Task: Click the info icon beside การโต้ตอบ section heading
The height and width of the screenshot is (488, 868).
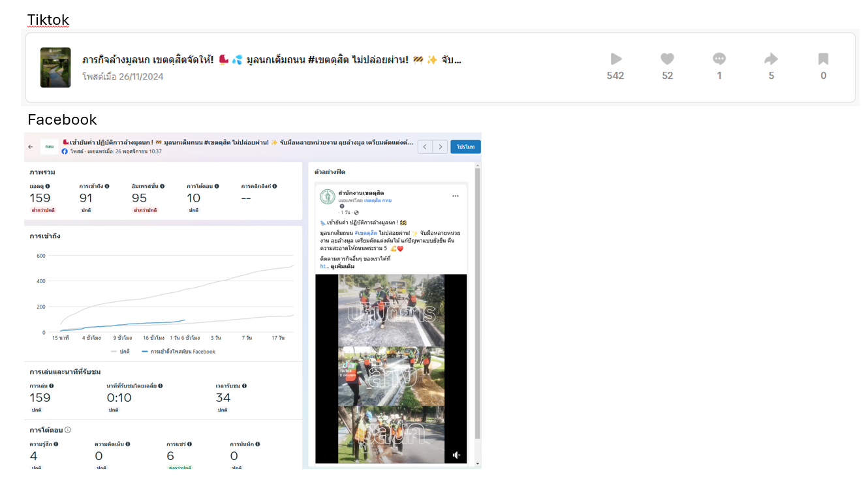Action: coord(68,430)
